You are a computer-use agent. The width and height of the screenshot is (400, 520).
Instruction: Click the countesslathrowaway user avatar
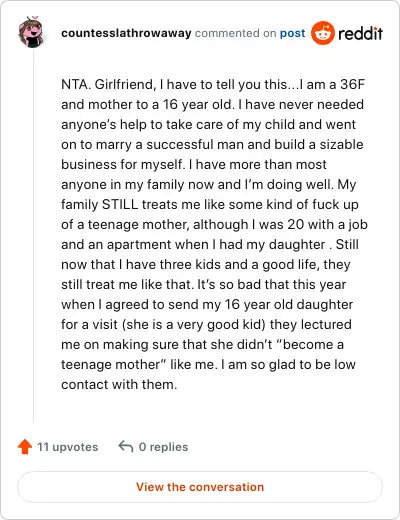[x=31, y=32]
